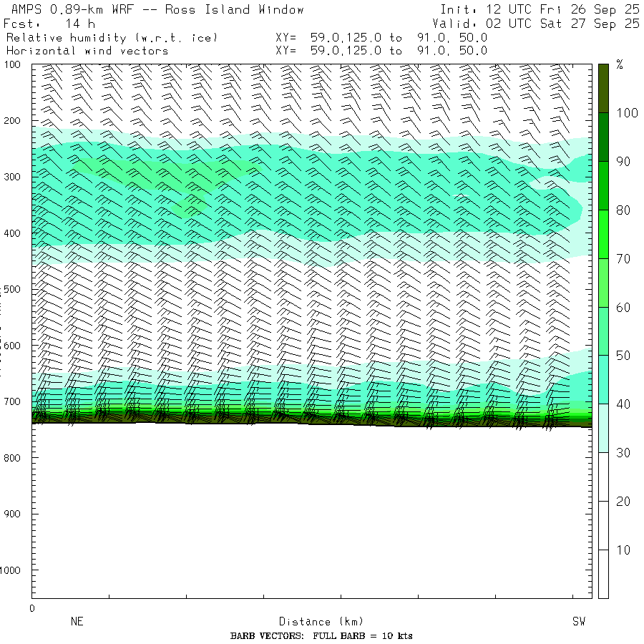Image resolution: width=644 pixels, height=644 pixels.
Task: Click the light green 60-70 colorbar swatch
Action: tap(603, 283)
